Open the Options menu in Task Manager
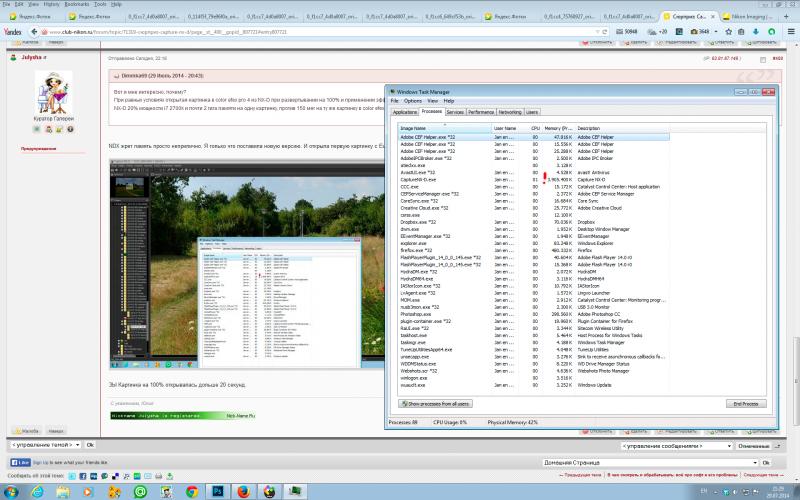The height and width of the screenshot is (500, 800). (x=413, y=101)
